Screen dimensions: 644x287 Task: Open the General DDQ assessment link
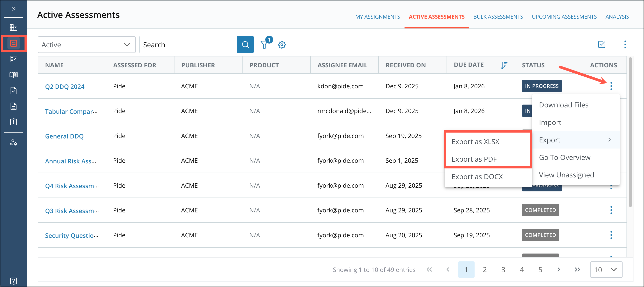pos(64,136)
